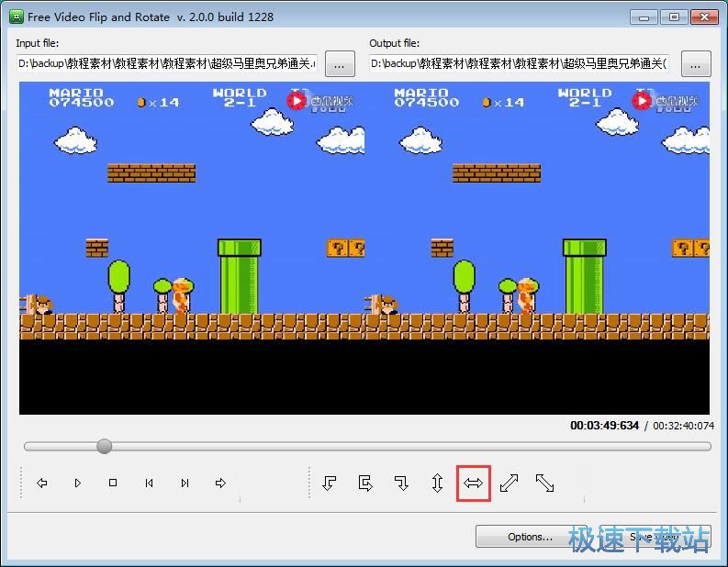728x567 pixels.
Task: Maximize the Free Video Flip window
Action: (x=674, y=17)
